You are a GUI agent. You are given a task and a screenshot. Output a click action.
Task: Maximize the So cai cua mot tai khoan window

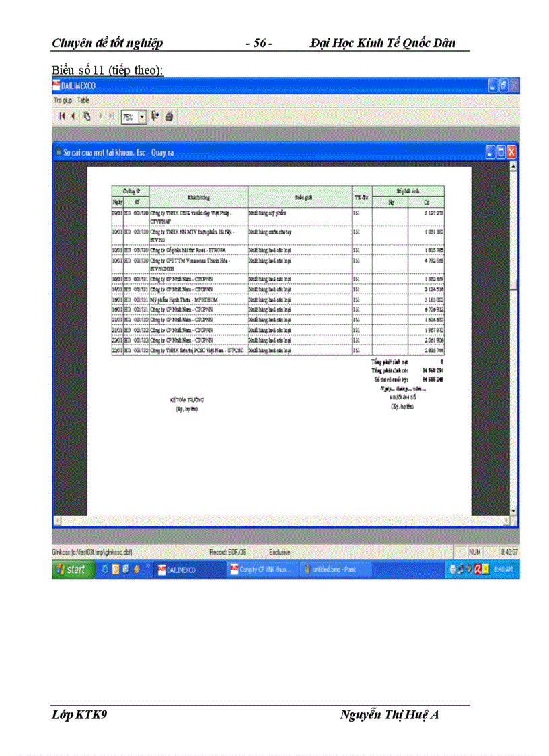501,153
